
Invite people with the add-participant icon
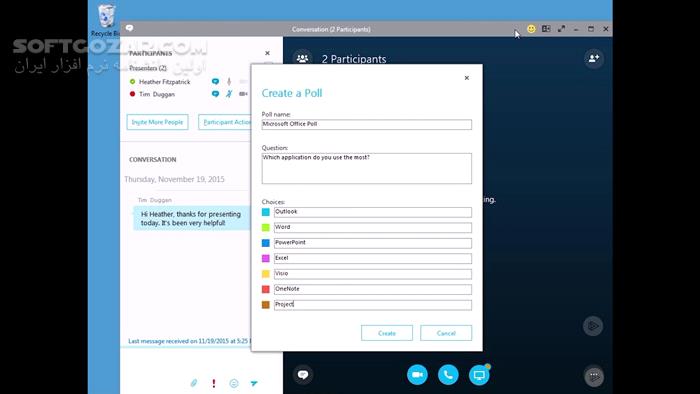tap(594, 58)
